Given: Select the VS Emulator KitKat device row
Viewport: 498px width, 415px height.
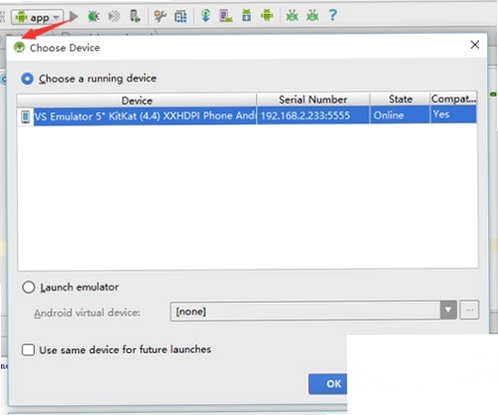Looking at the screenshot, I should click(247, 116).
